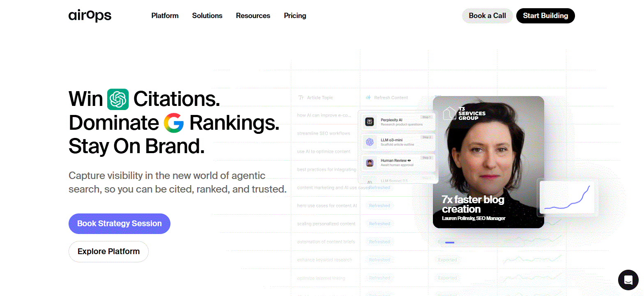Click Refreshed badge for hero use cases row
This screenshot has height=296, width=644.
click(x=379, y=206)
